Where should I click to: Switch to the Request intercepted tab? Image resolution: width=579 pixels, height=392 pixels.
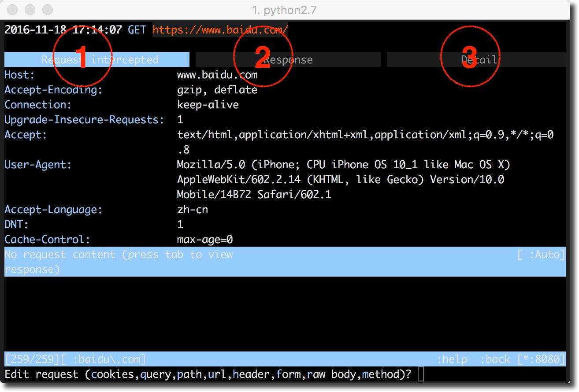tap(97, 59)
